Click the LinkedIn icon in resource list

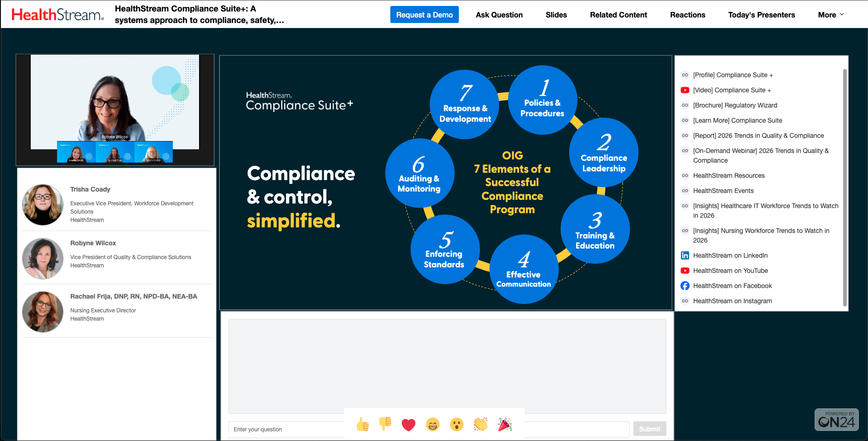click(685, 255)
